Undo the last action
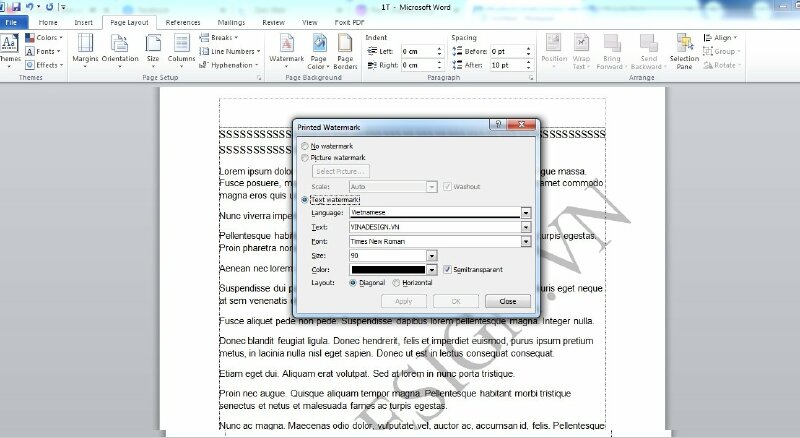Viewport: 800px width, 438px height. pyautogui.click(x=30, y=7)
